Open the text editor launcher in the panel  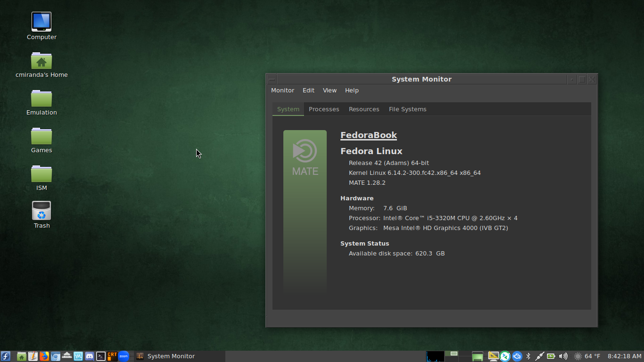pyautogui.click(x=33, y=356)
